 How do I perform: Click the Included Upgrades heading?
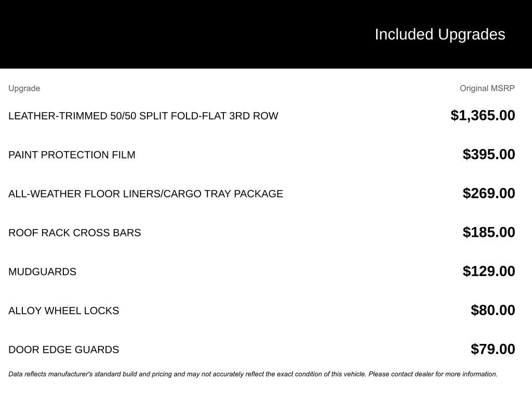point(440,34)
